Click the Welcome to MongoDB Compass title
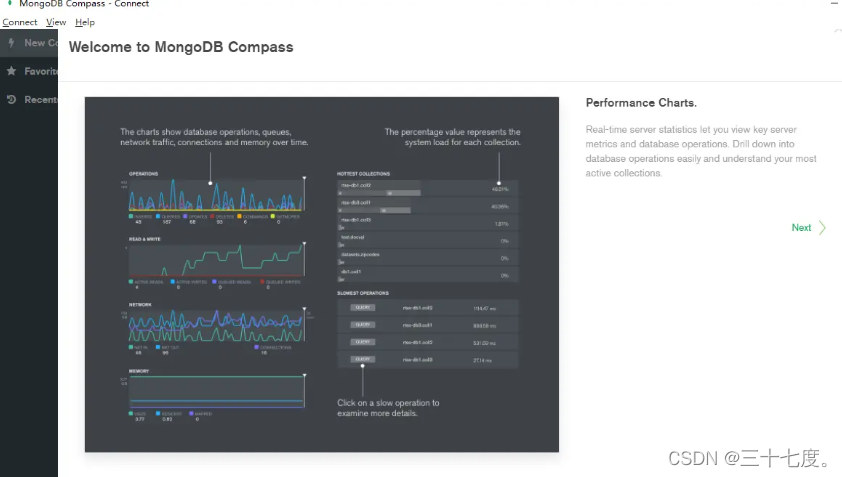 click(181, 47)
